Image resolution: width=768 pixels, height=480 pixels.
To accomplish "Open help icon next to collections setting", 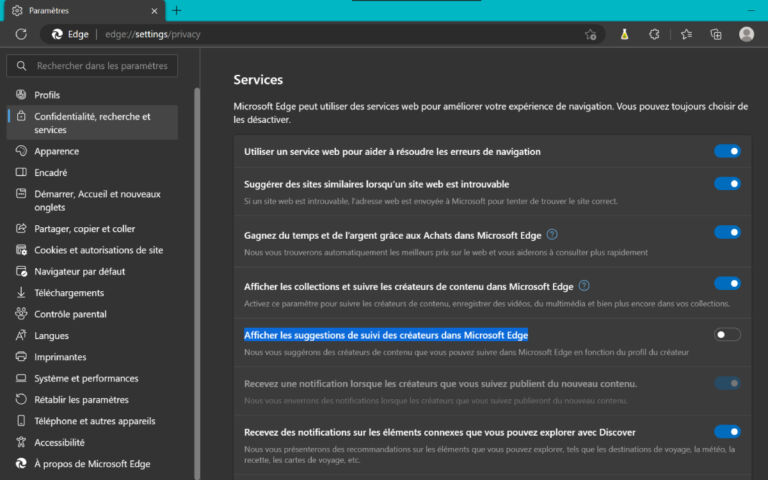I will click(584, 286).
